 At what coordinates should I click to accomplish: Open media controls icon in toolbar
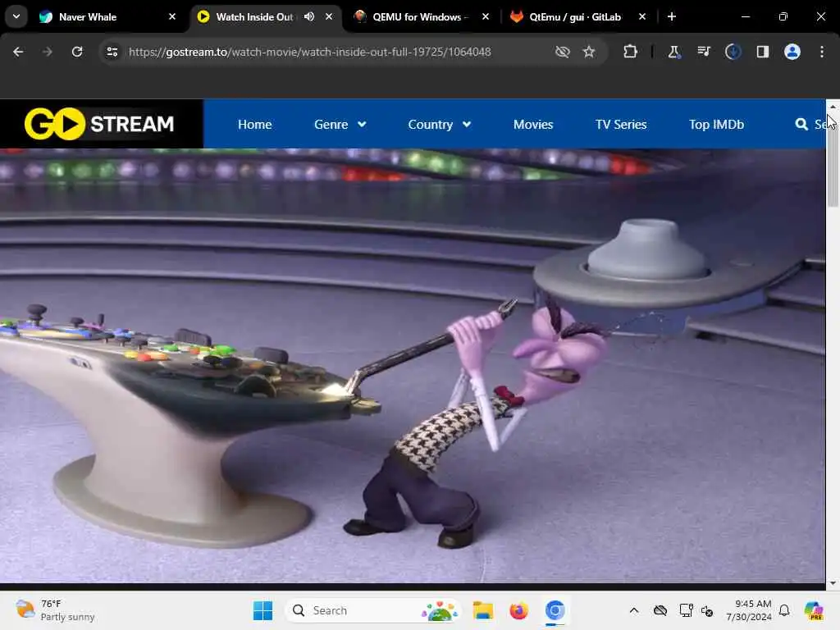click(x=704, y=52)
